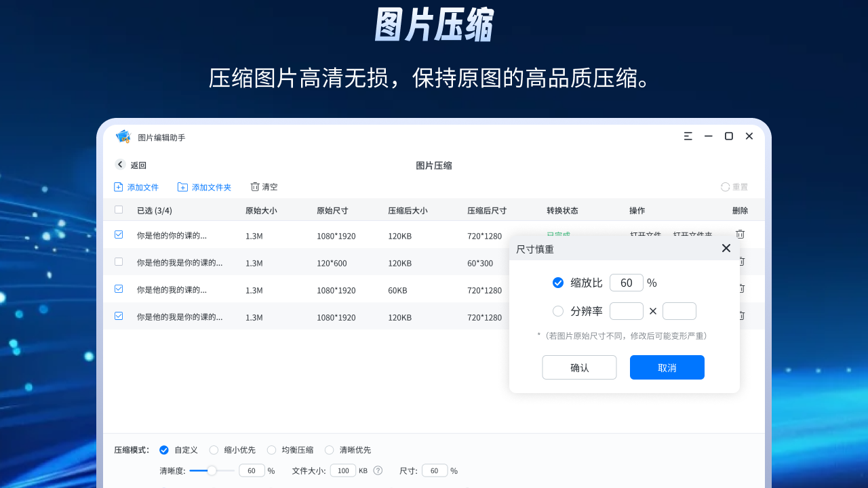The height and width of the screenshot is (488, 868).
Task: Check the second file row checkbox
Action: coord(119,262)
